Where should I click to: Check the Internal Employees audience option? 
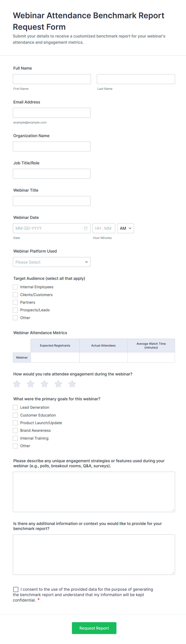(x=15, y=287)
